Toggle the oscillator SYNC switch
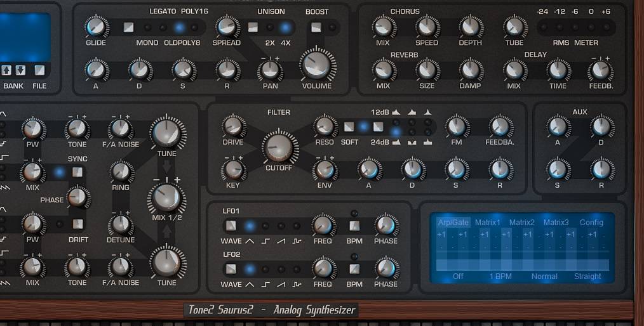644x326 pixels. coord(77,172)
